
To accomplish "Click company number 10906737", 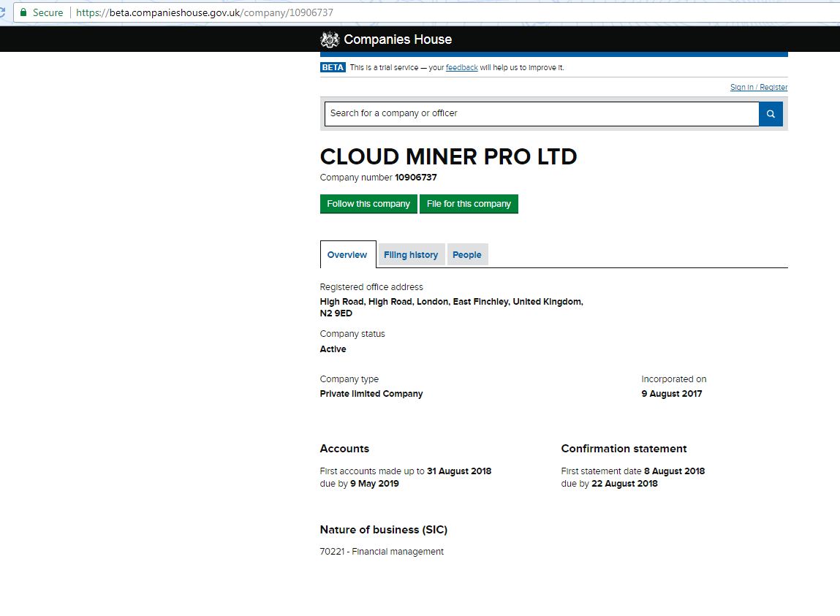I will tap(416, 178).
